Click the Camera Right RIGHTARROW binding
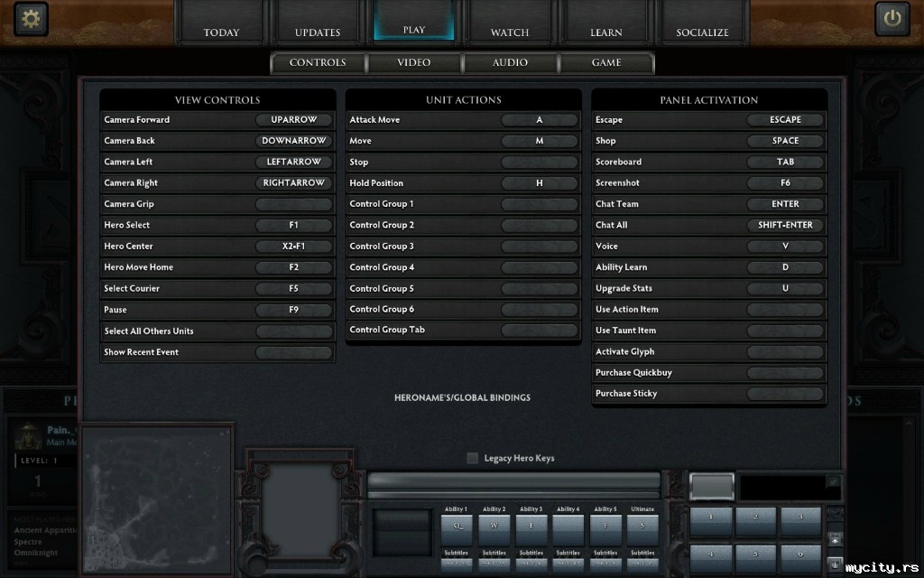The image size is (924, 578). click(x=294, y=182)
